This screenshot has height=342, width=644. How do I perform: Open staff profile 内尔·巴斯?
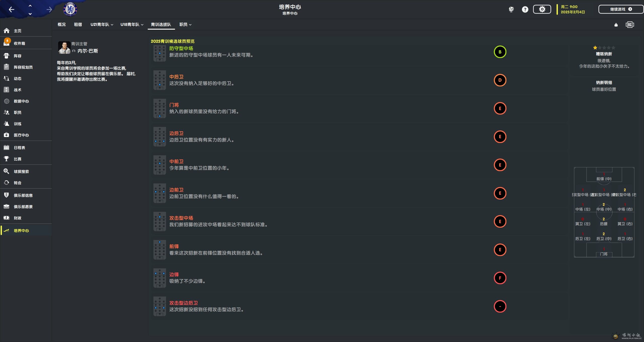(x=88, y=51)
